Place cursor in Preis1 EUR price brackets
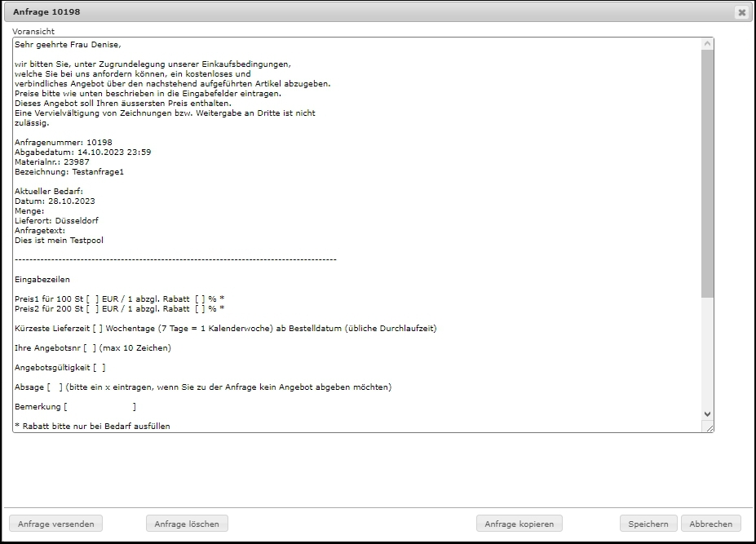The image size is (756, 544). tap(92, 299)
